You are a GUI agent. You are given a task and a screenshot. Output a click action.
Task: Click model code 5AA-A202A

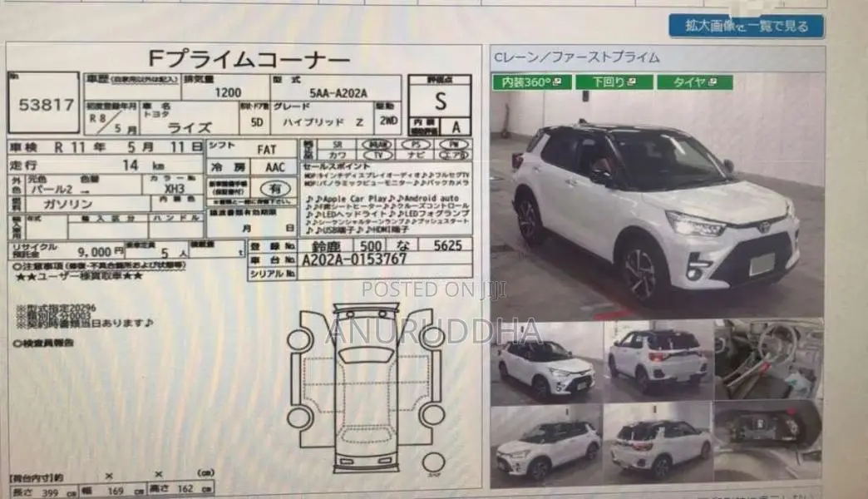[x=338, y=93]
